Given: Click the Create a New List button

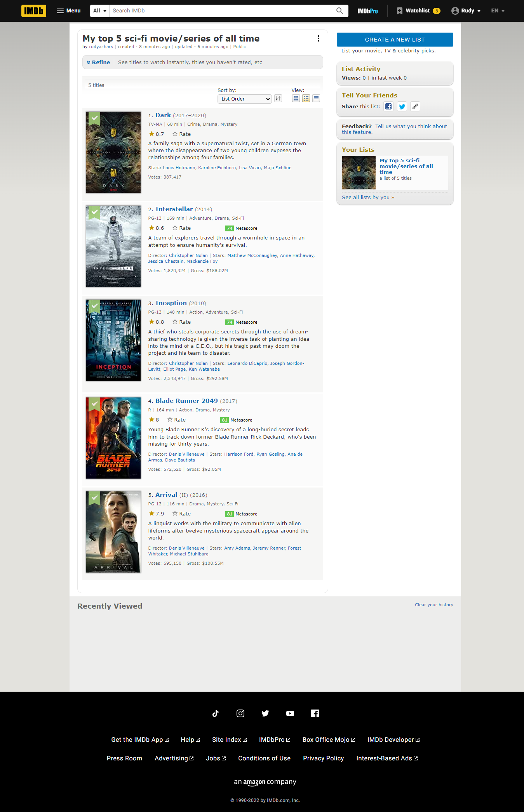Looking at the screenshot, I should point(395,40).
